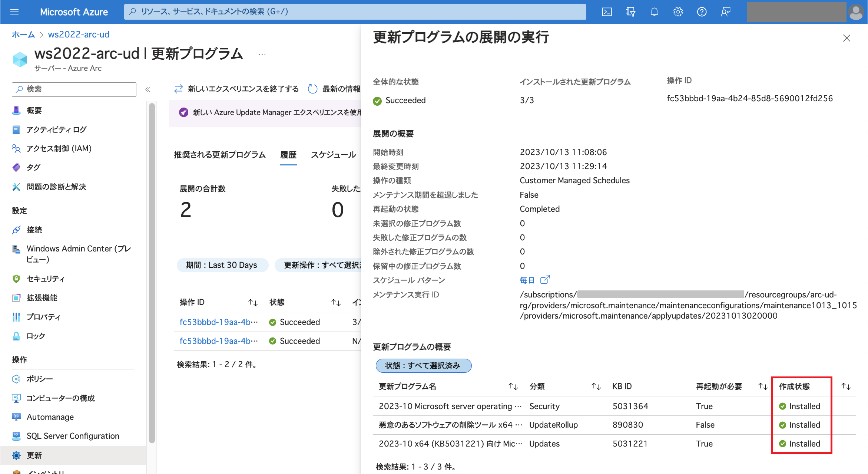Viewport: 868px width, 474px height.
Task: Click operation ID fc53bbbd-19aa-4b24-85d8-5690012fd256 value
Action: pos(749,98)
